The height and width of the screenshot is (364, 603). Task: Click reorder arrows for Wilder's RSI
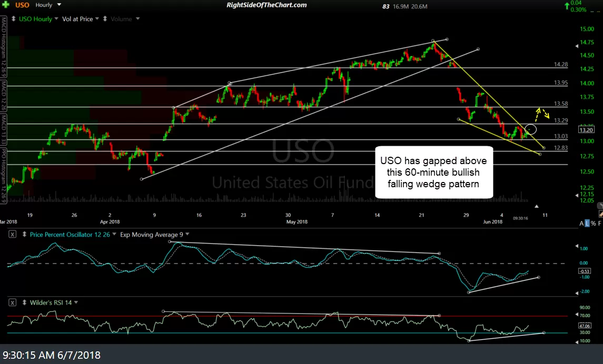point(24,302)
